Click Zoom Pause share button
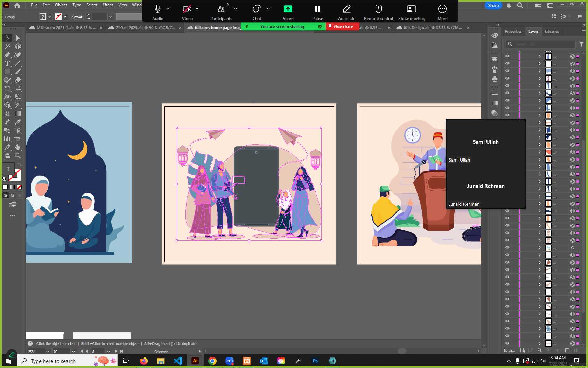 pos(317,12)
